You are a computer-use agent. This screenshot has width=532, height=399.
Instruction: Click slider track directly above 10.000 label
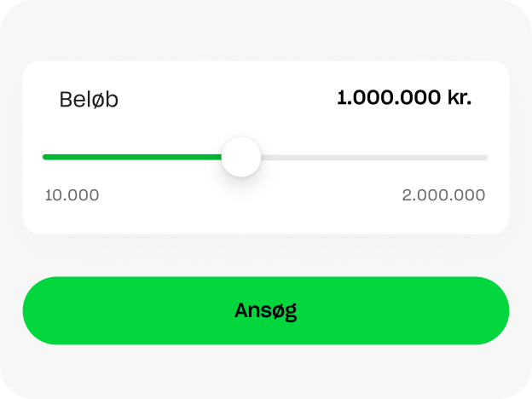(72, 157)
